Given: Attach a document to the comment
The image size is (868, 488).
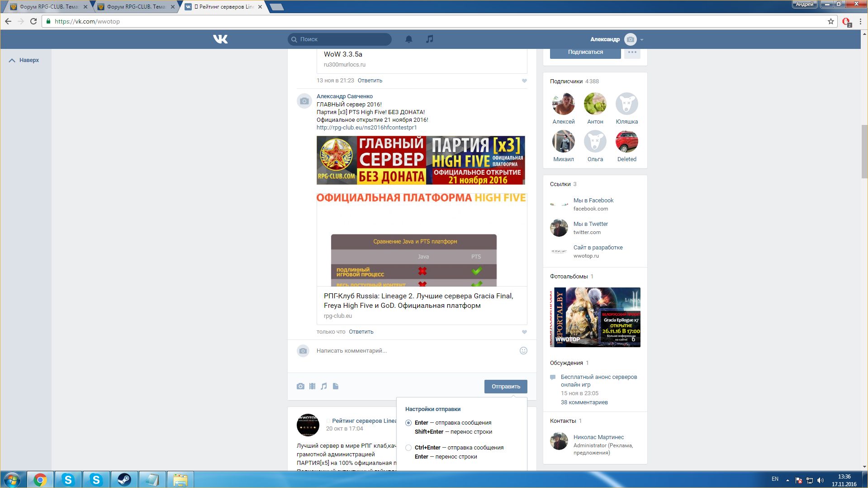Looking at the screenshot, I should [336, 386].
